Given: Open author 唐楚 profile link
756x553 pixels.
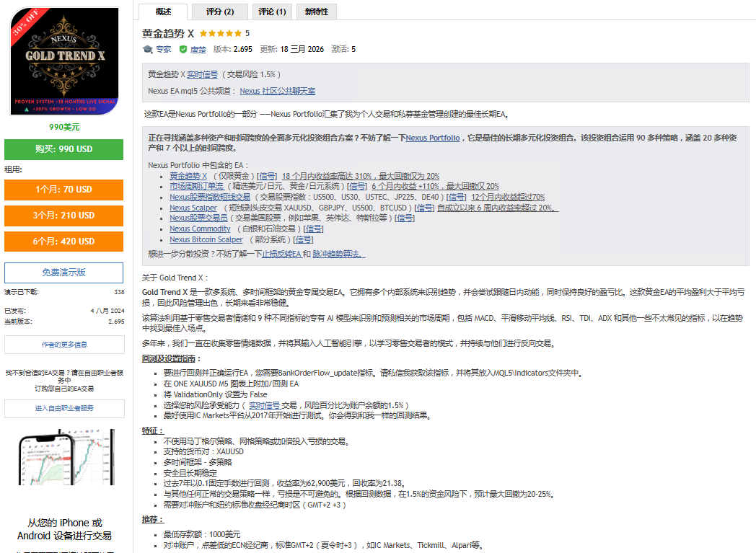Looking at the screenshot, I should click(x=198, y=50).
